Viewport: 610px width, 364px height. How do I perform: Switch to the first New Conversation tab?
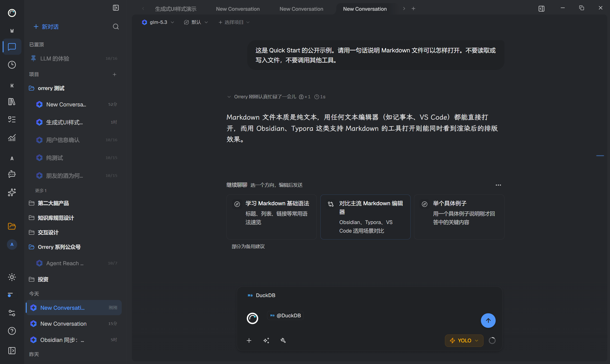tap(238, 9)
